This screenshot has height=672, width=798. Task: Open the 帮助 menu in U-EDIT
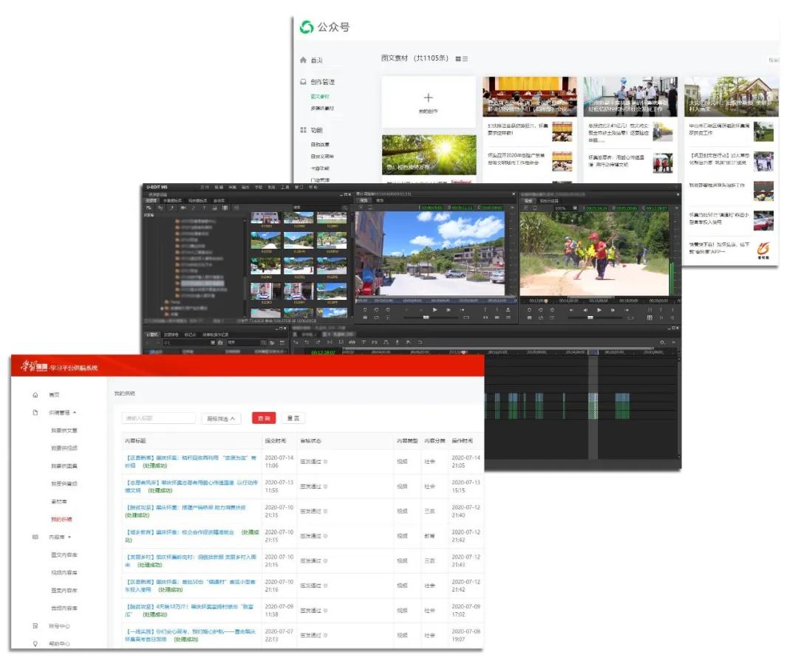[313, 188]
